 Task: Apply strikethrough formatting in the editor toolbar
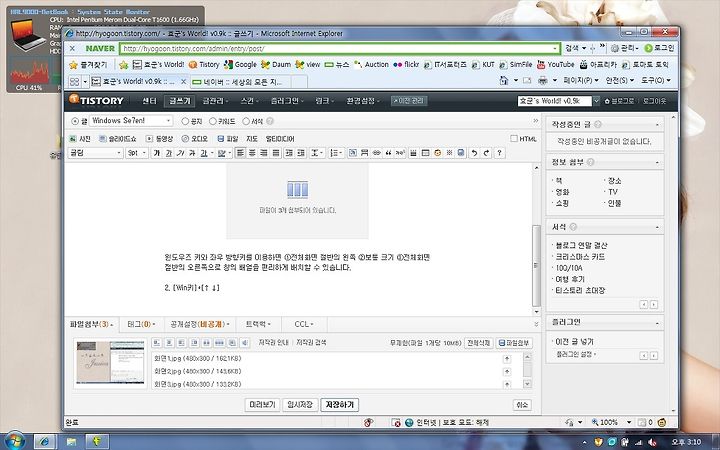coord(192,153)
